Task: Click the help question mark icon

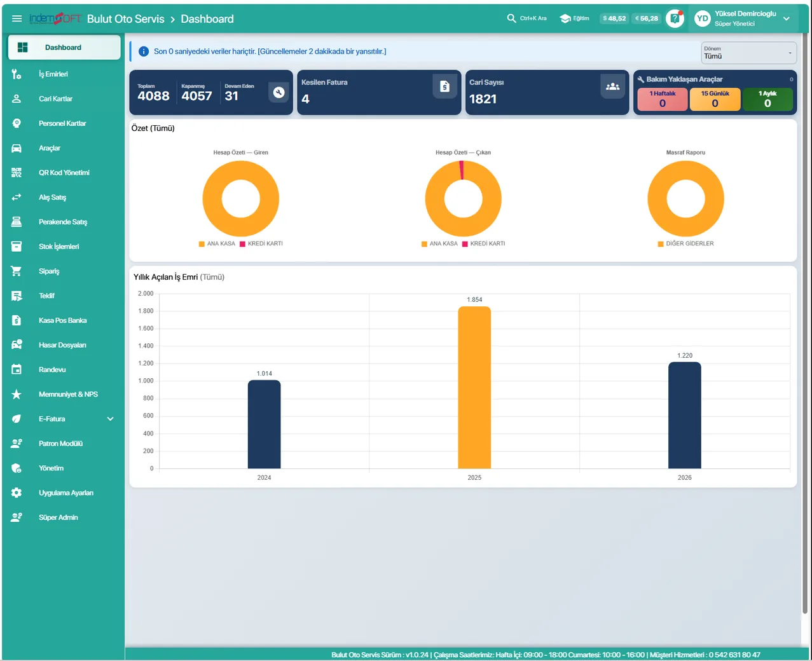Action: tap(675, 18)
